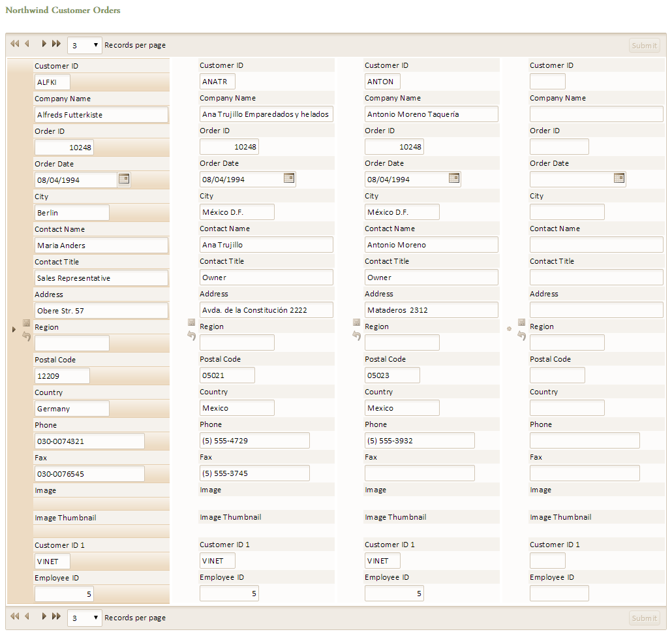Image resolution: width=672 pixels, height=634 pixels.
Task: Edit phone field (5) 555-3932
Action: (x=420, y=440)
